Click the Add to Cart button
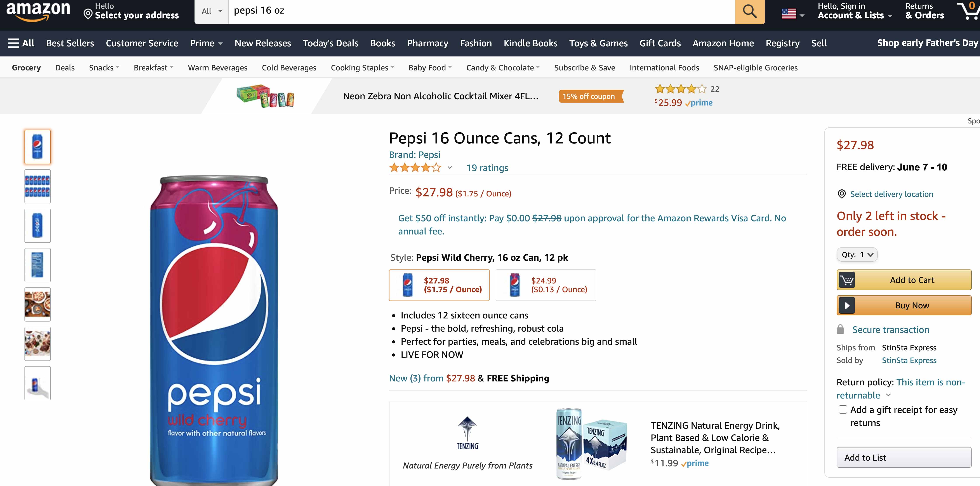 [904, 280]
